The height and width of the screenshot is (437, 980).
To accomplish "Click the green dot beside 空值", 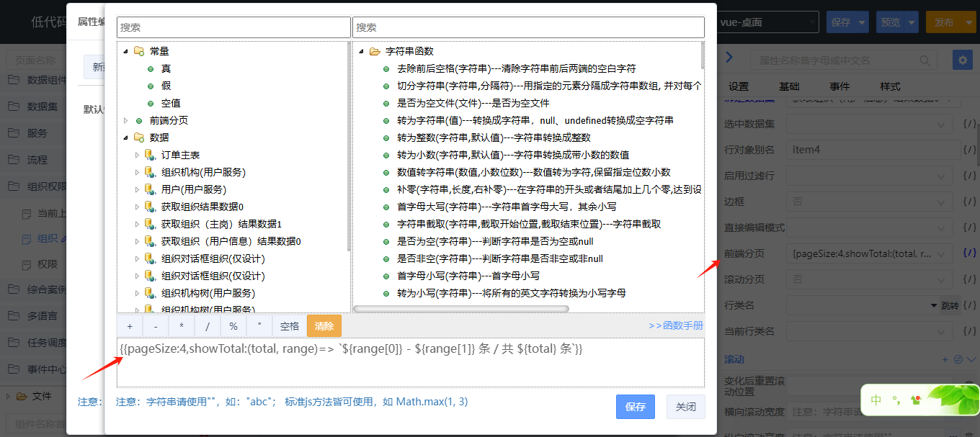I will pyautogui.click(x=151, y=103).
